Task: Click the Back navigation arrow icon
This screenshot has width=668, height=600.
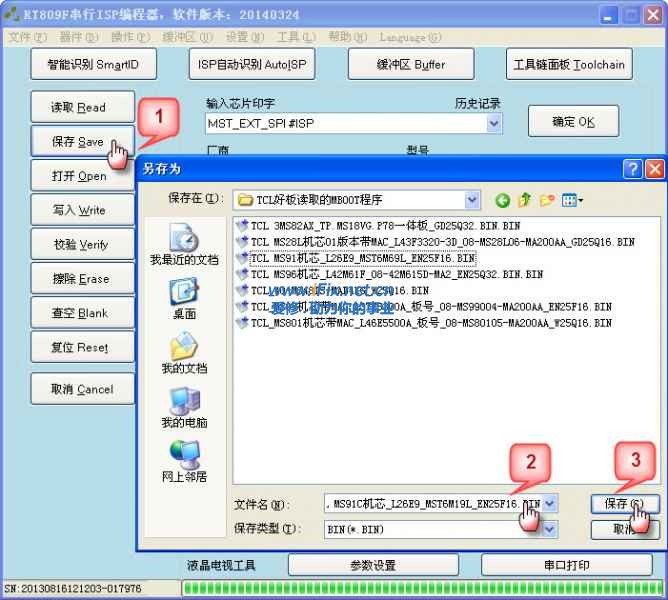Action: [x=502, y=201]
